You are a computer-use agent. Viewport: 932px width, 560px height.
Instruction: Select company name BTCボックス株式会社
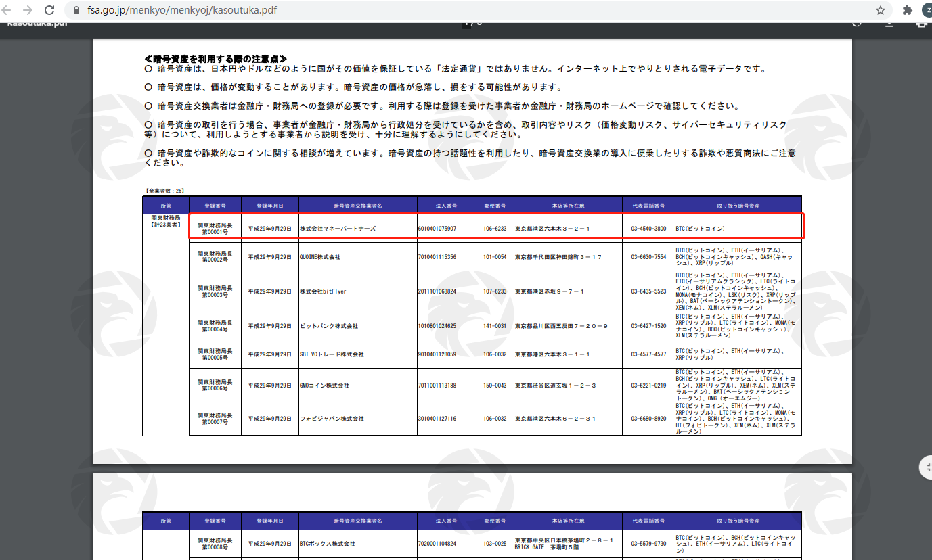[x=327, y=544]
